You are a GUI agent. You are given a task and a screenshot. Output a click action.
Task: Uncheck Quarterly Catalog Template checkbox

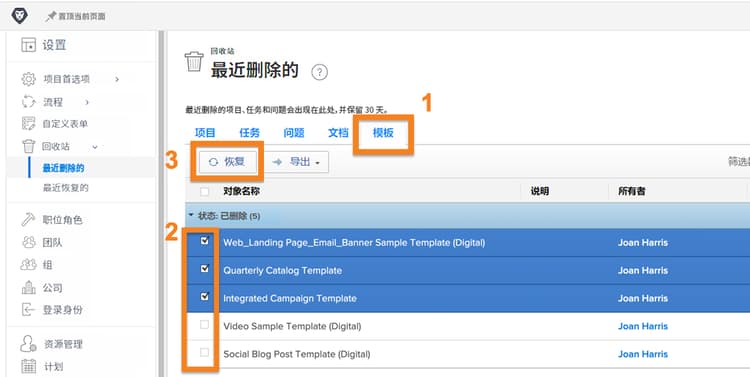(204, 269)
